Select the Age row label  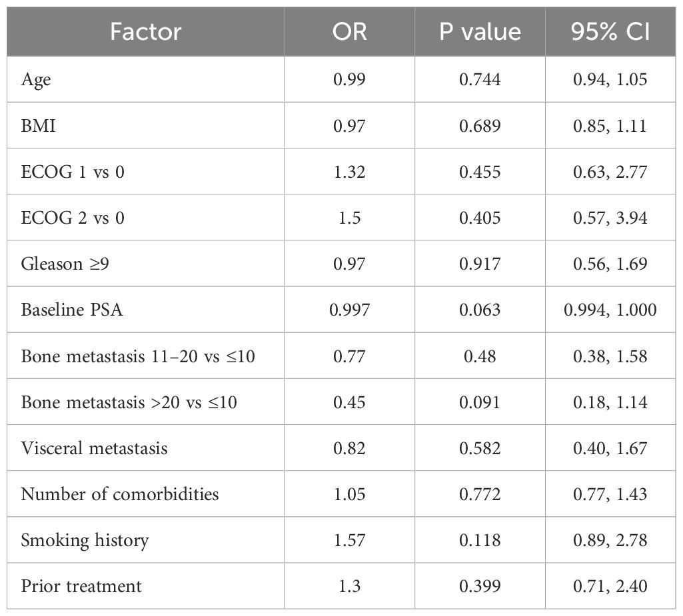(x=36, y=80)
